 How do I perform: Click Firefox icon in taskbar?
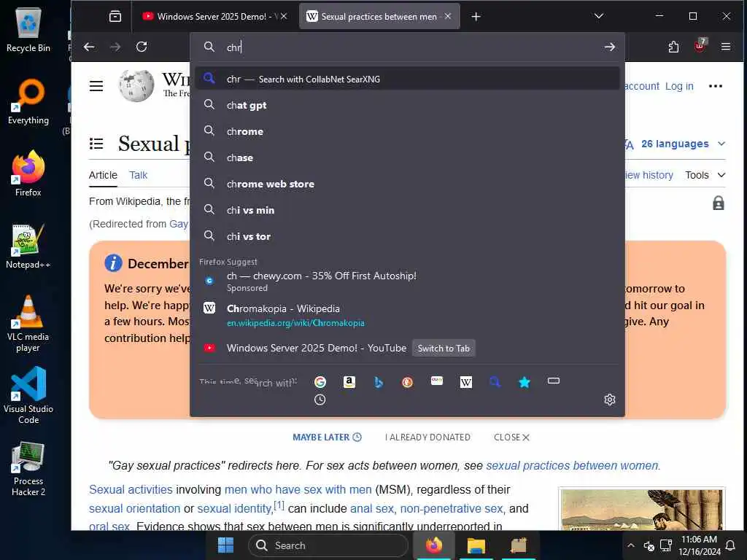point(433,545)
